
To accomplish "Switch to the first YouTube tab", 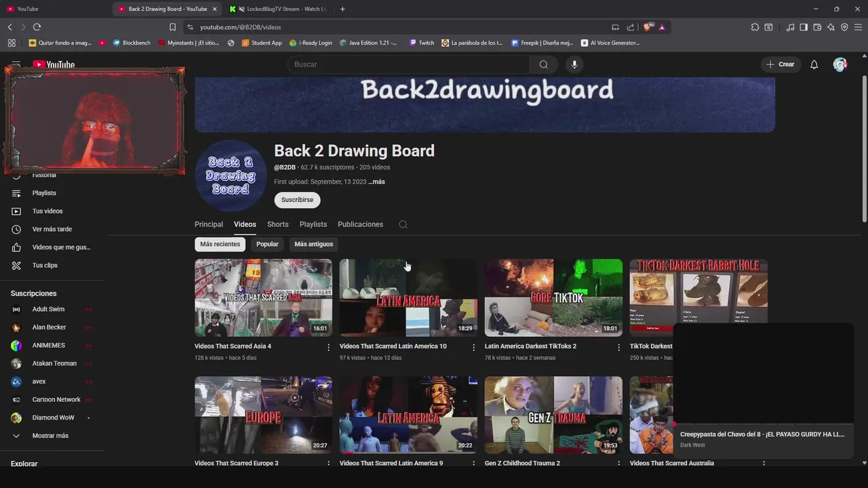I will 54,9.
